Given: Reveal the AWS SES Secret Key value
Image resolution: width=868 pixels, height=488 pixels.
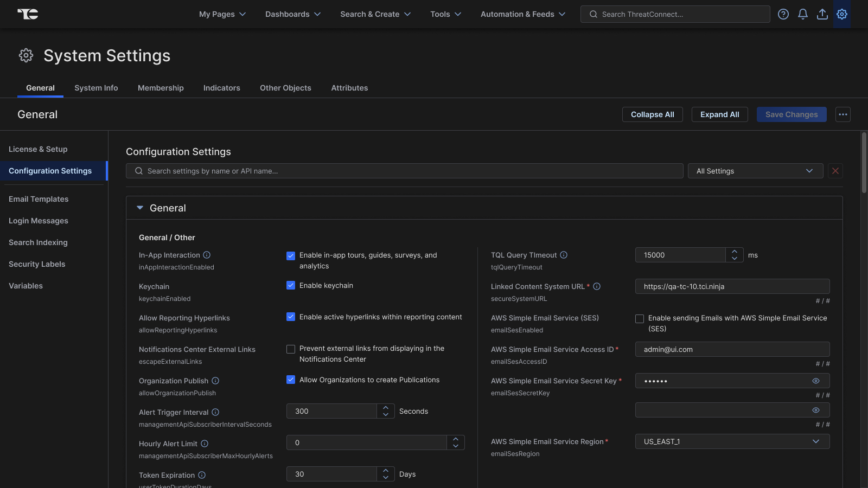Looking at the screenshot, I should click(x=815, y=381).
